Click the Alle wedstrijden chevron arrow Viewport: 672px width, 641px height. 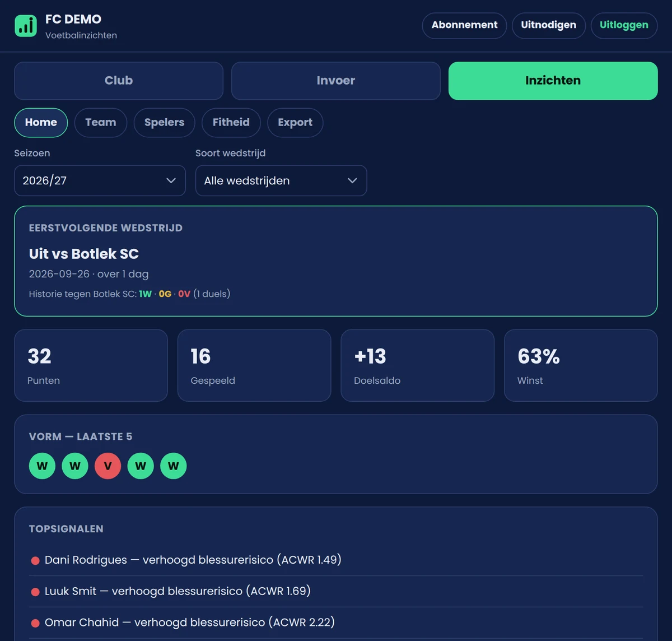tap(352, 180)
